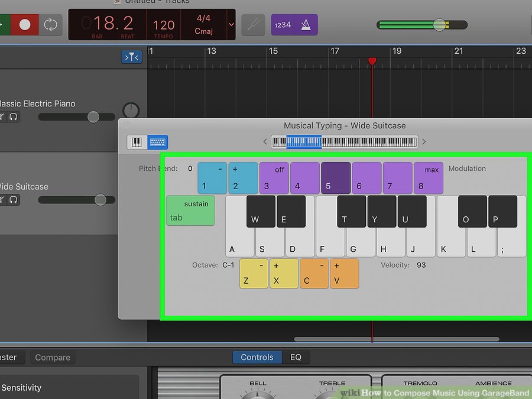
Task: Click modulation key 4
Action: [305, 178]
